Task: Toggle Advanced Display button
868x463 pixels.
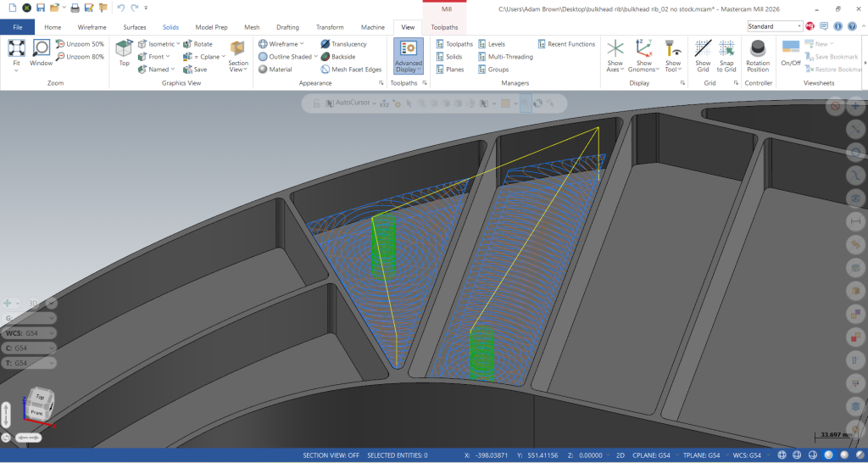Action: tap(409, 56)
